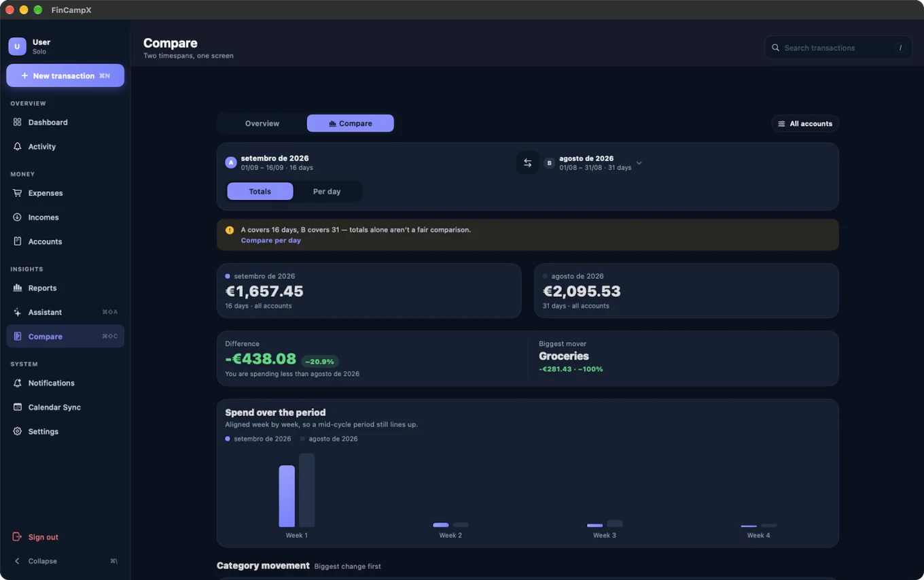Click the yellow warning icon in the banner
Image resolution: width=924 pixels, height=580 pixels.
(230, 230)
